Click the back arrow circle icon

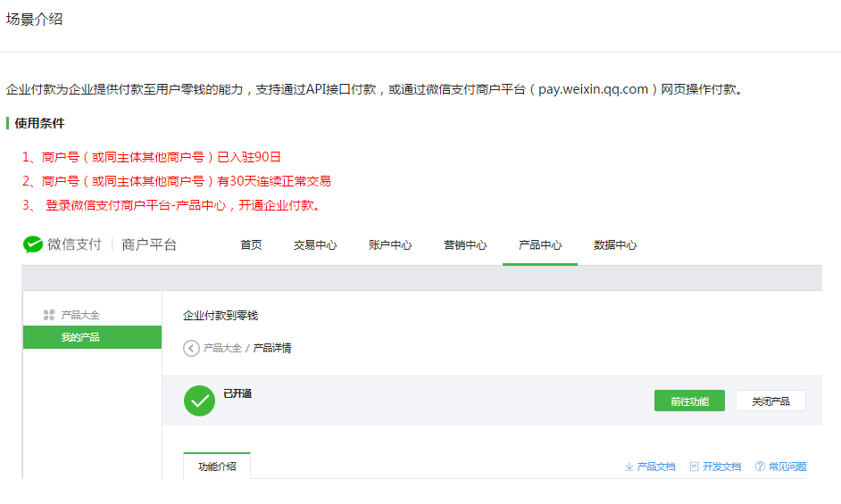191,348
